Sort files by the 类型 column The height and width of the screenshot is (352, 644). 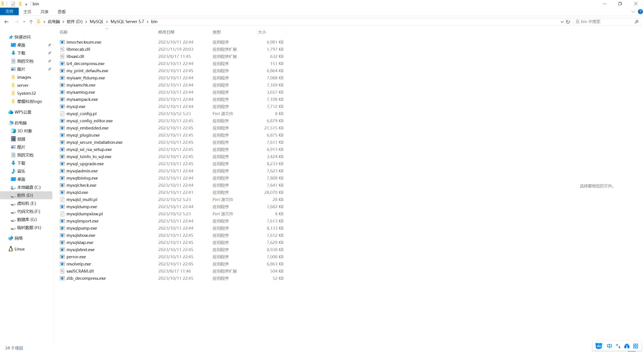point(216,32)
